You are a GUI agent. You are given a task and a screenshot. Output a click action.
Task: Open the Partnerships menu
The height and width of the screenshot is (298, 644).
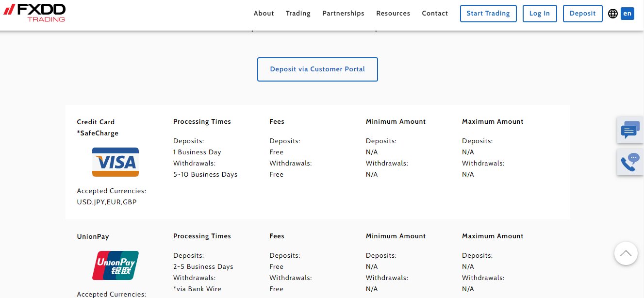click(343, 14)
